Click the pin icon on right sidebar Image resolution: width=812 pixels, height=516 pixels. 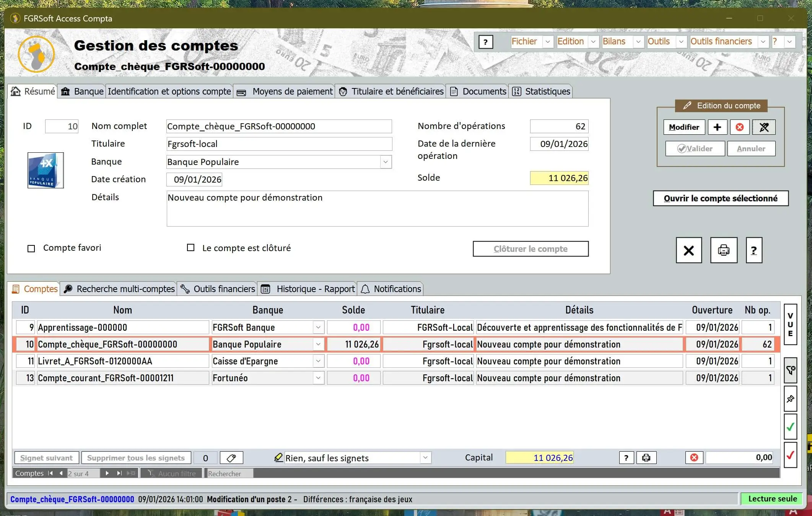point(790,399)
